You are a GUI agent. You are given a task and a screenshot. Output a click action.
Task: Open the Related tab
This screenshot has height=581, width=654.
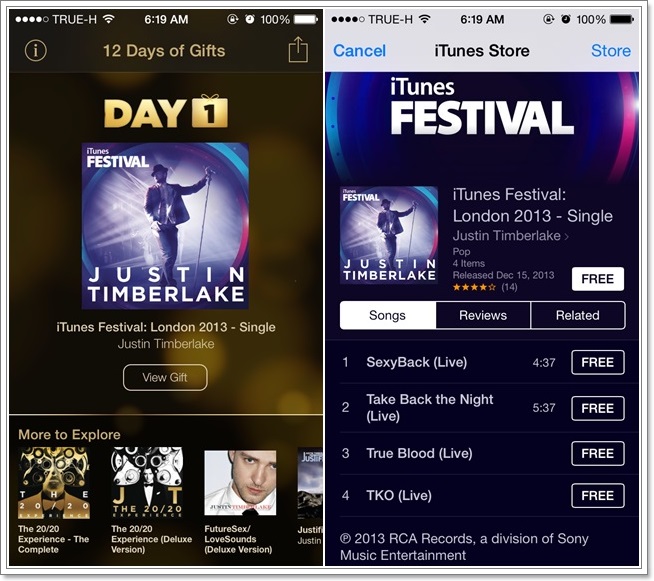tap(578, 315)
